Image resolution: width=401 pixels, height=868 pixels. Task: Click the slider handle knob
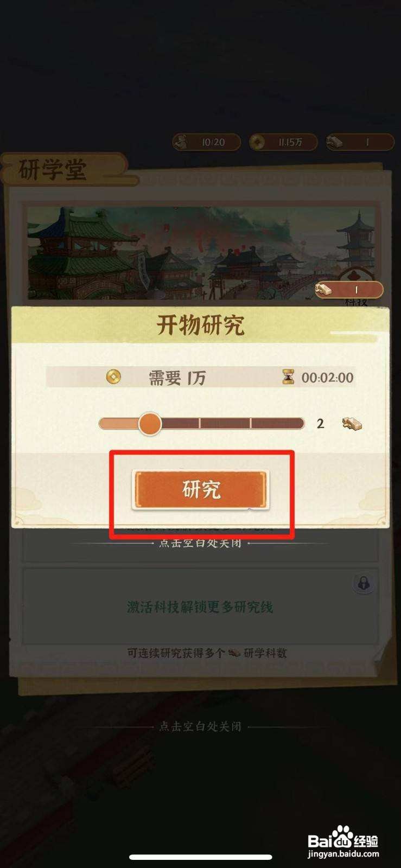pos(150,424)
